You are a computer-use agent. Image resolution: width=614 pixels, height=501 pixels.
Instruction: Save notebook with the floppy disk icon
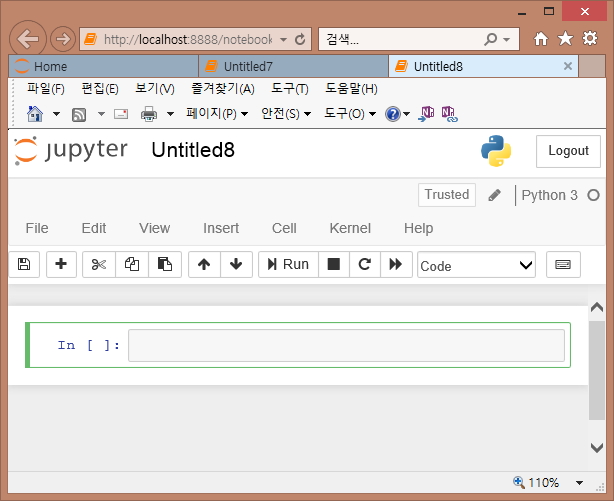pyautogui.click(x=24, y=264)
